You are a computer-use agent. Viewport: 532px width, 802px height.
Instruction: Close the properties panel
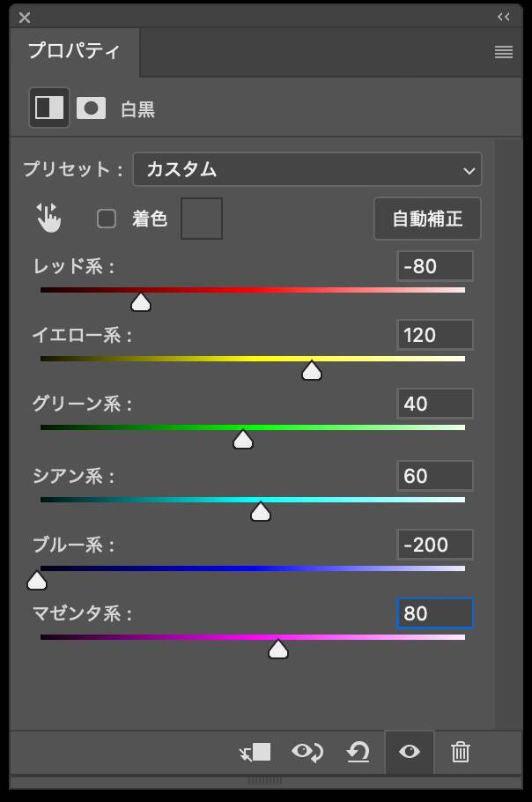click(25, 17)
